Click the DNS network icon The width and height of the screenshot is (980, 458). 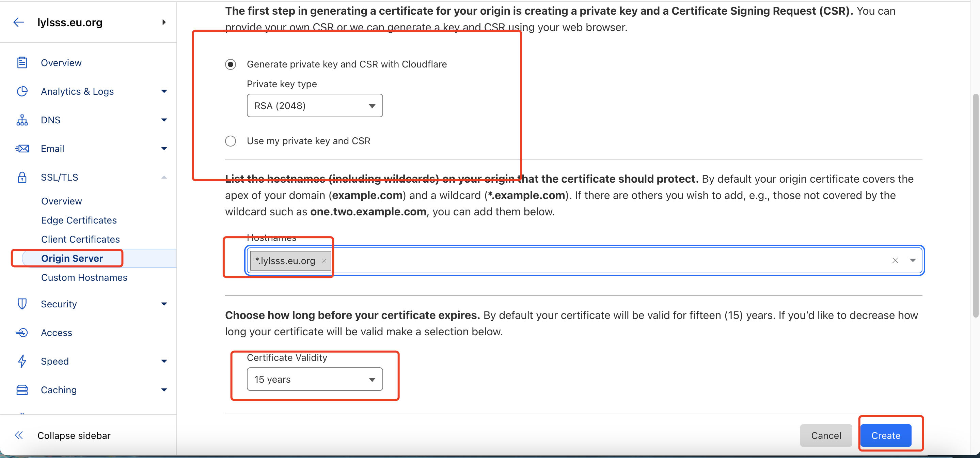22,120
